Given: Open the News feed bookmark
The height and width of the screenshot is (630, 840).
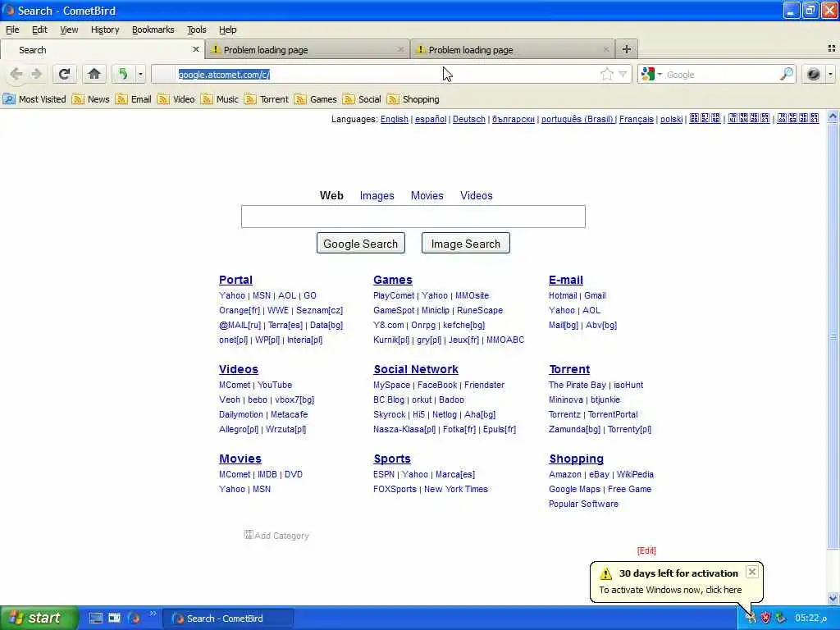Looking at the screenshot, I should click(90, 99).
